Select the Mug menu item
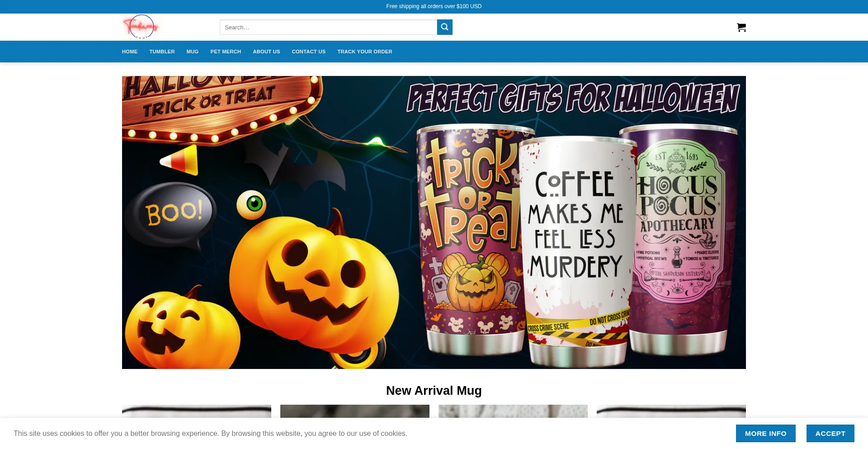 click(x=193, y=52)
